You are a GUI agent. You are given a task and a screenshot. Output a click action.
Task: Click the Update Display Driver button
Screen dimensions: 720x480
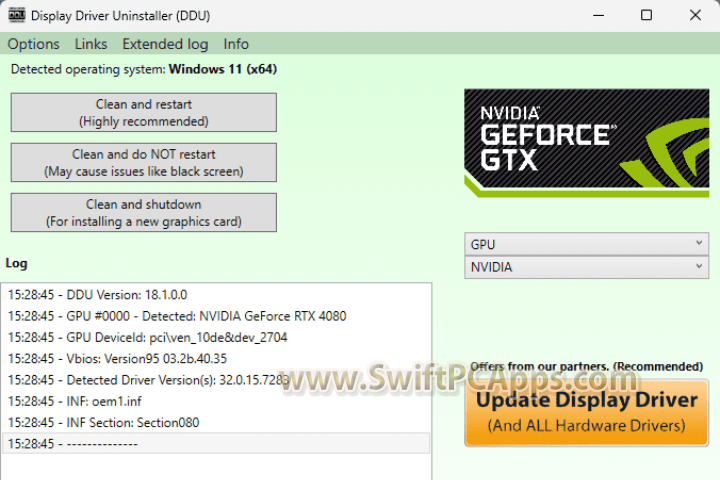click(x=586, y=412)
